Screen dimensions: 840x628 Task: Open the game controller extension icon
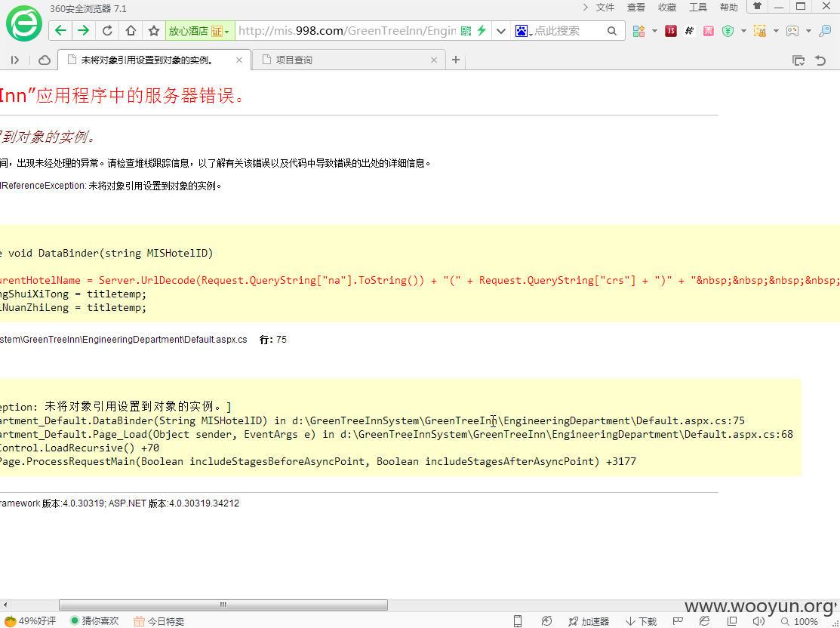tap(792, 31)
